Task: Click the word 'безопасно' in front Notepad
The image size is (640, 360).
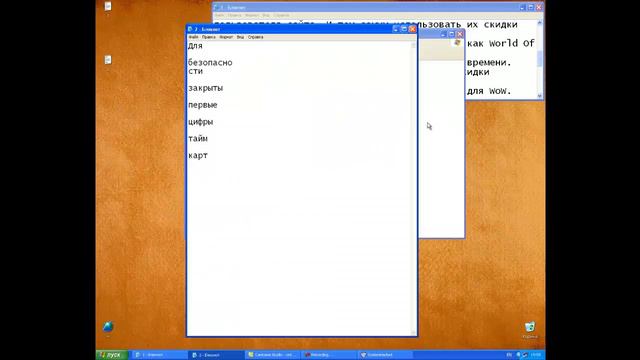Action: point(210,62)
